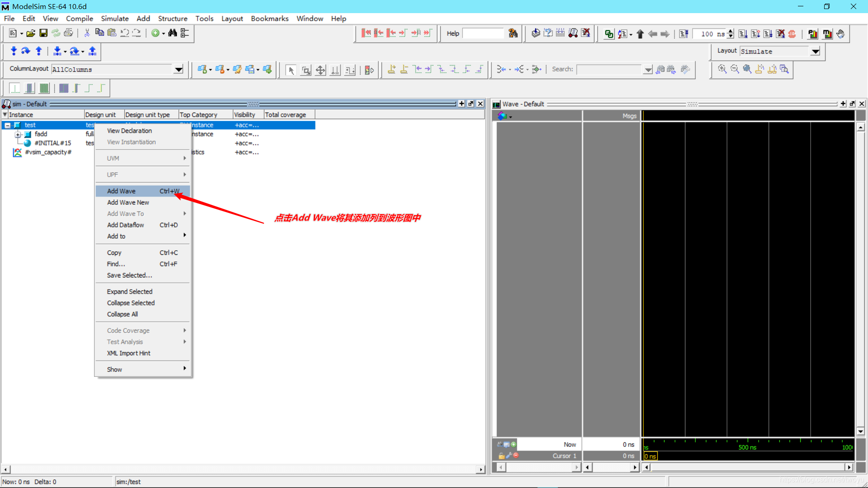The width and height of the screenshot is (868, 488).
Task: Click the wave pane horizontal scrollbar
Action: tap(748, 467)
